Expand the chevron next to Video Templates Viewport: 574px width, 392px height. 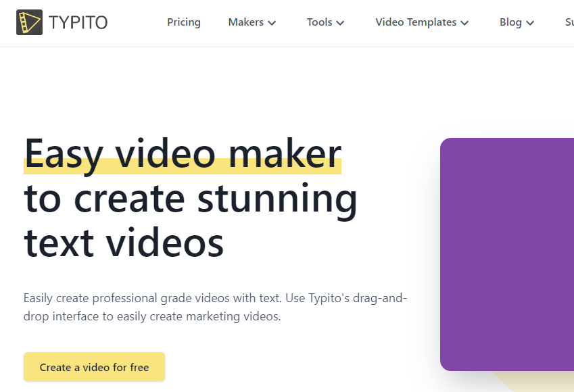[464, 23]
